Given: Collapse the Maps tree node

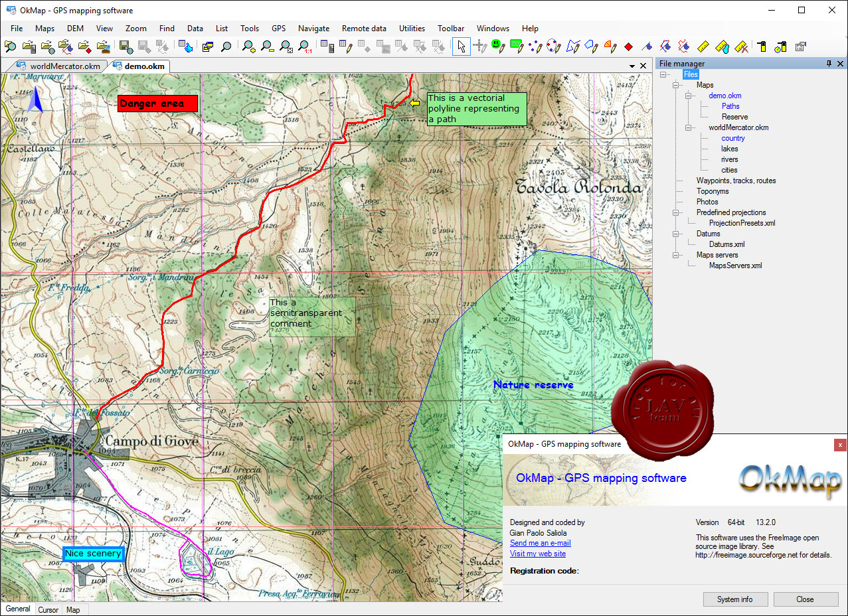Looking at the screenshot, I should tap(676, 85).
